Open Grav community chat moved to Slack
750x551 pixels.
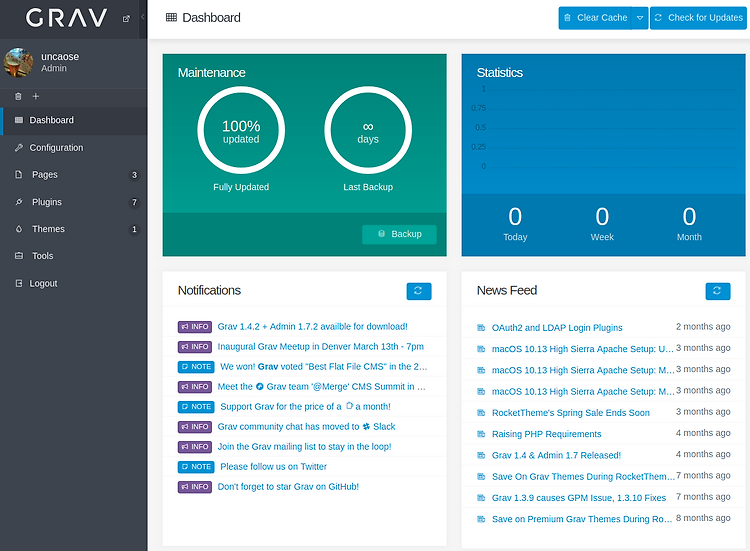point(306,427)
